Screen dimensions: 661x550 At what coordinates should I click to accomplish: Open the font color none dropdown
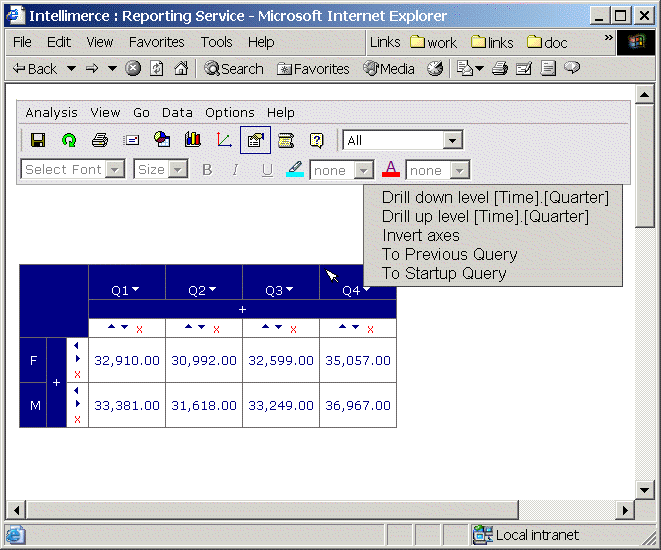459,170
